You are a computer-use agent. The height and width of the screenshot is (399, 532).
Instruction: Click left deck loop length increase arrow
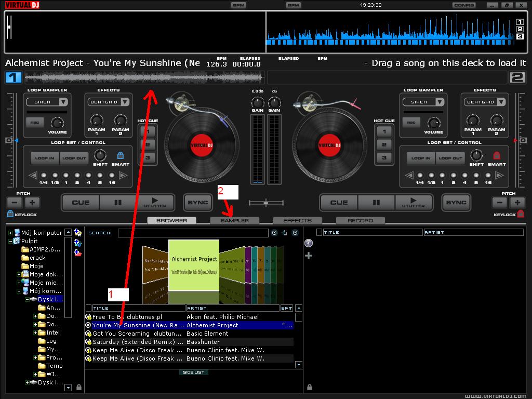pos(123,176)
